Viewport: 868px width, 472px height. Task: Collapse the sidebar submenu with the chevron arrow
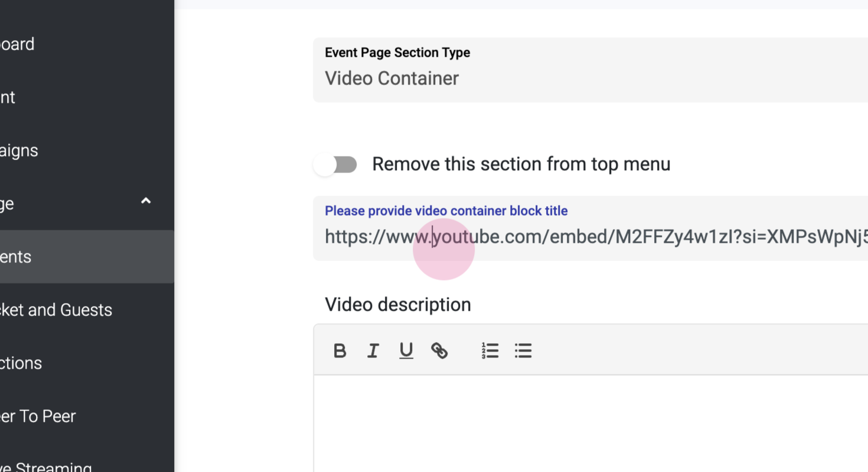tap(146, 201)
